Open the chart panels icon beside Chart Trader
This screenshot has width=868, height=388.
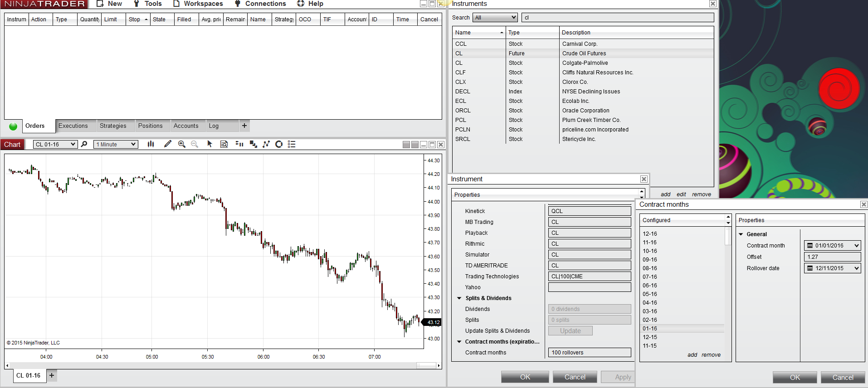(253, 144)
